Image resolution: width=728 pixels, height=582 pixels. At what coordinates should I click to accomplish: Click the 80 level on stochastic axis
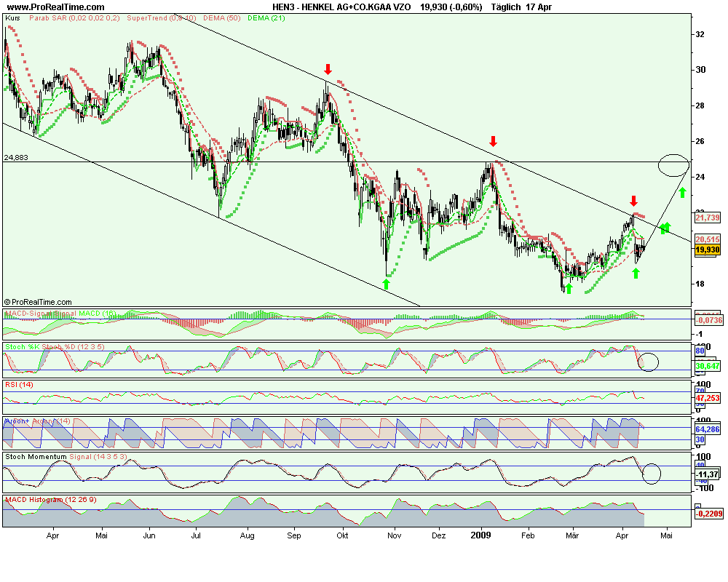click(700, 351)
